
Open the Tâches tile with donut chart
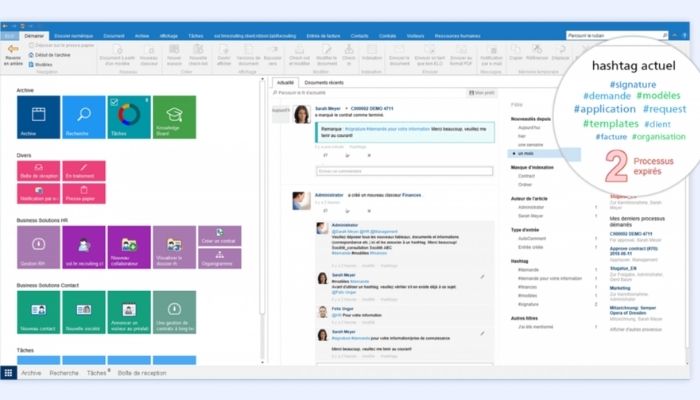tap(129, 117)
